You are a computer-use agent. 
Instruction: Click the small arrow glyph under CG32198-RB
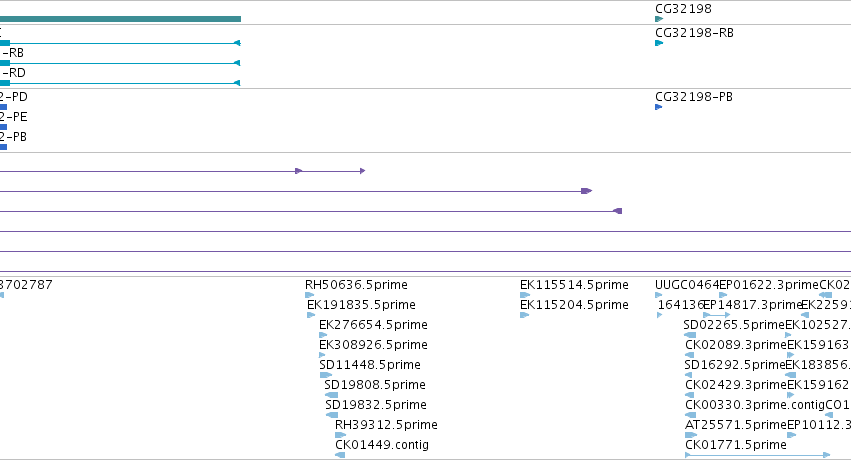pyautogui.click(x=659, y=43)
